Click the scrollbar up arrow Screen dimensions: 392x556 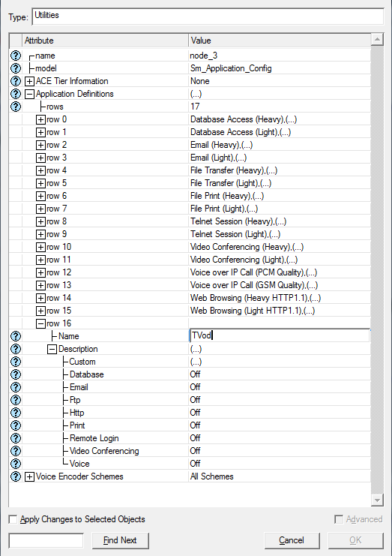point(377,39)
